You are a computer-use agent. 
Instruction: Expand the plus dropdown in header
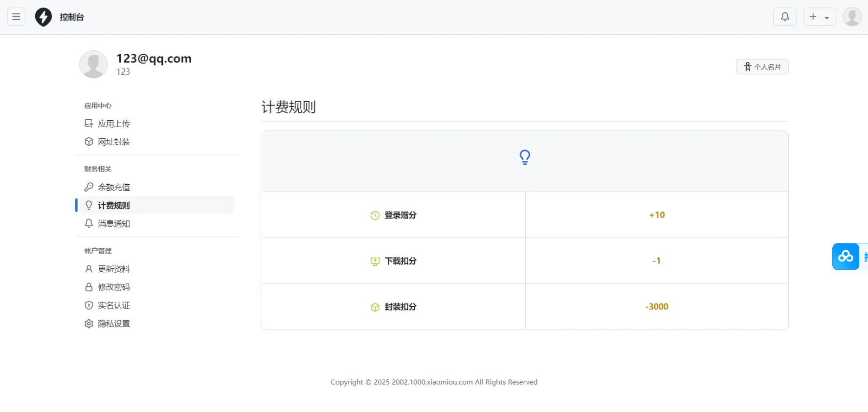(x=819, y=17)
